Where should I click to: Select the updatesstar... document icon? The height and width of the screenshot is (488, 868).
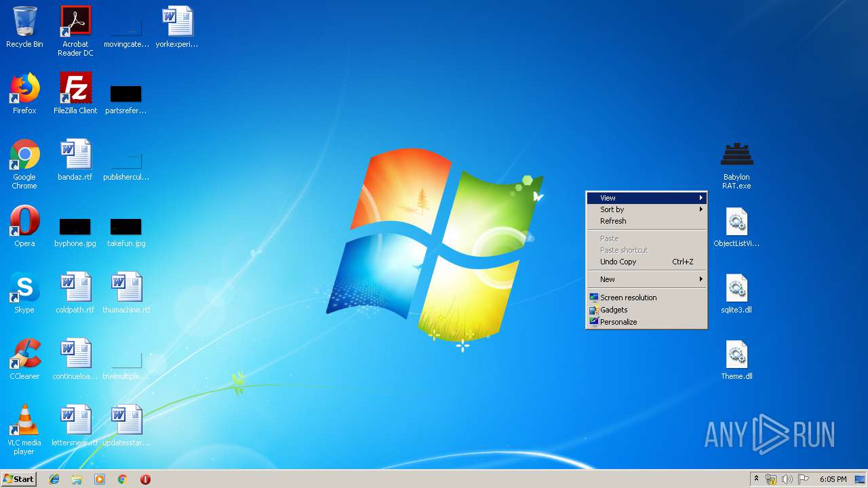click(126, 426)
